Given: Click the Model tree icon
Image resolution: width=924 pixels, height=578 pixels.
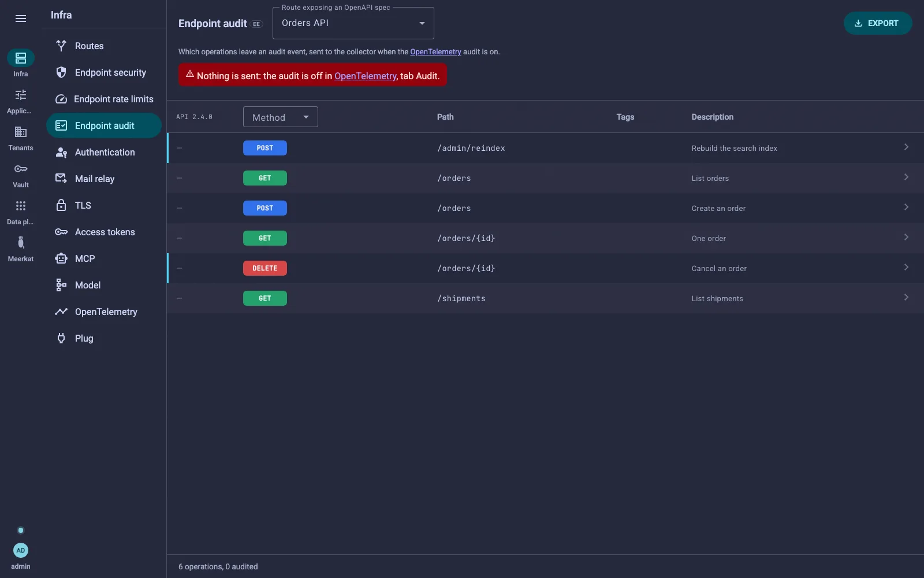Looking at the screenshot, I should click(x=61, y=285).
